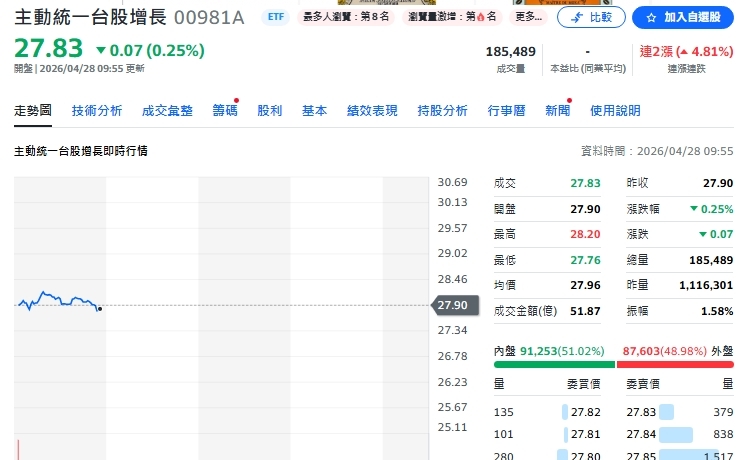Click the 最多人瀏覽 第8名 tag
The width and height of the screenshot is (739, 460).
click(346, 17)
